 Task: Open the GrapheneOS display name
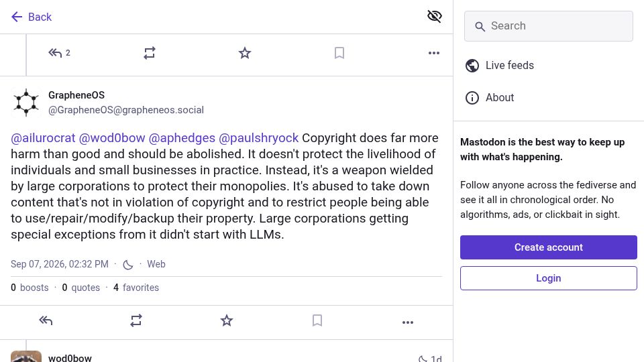(x=76, y=95)
